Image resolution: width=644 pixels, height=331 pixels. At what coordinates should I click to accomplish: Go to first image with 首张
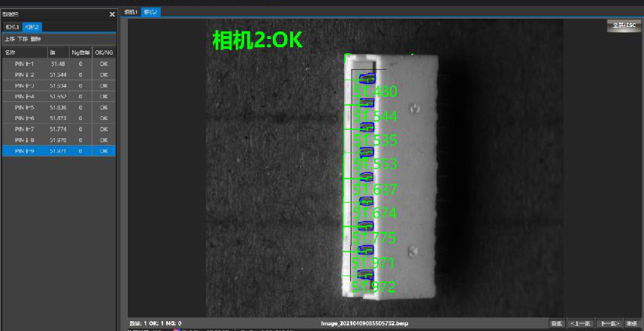(557, 323)
